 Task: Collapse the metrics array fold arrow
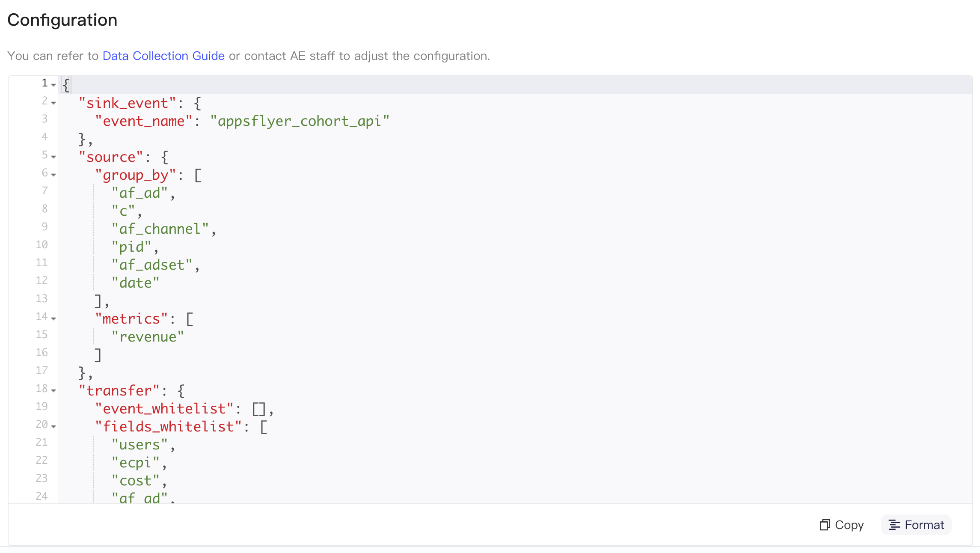[x=53, y=318]
